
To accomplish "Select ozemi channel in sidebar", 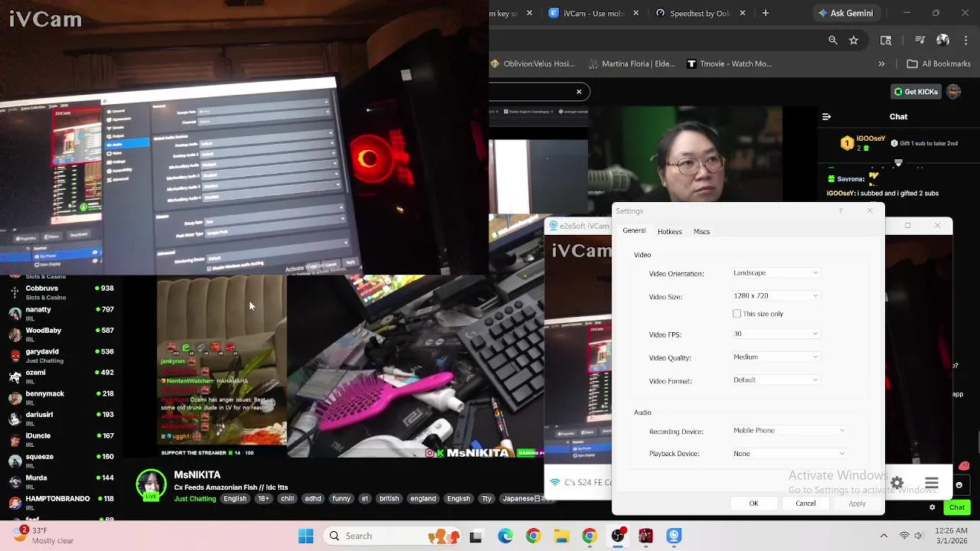I will coord(63,377).
